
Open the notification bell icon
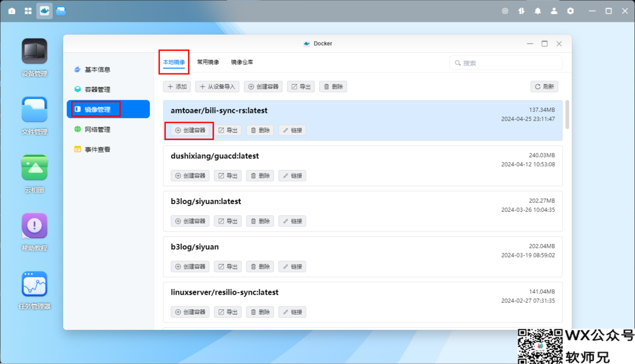[x=538, y=11]
